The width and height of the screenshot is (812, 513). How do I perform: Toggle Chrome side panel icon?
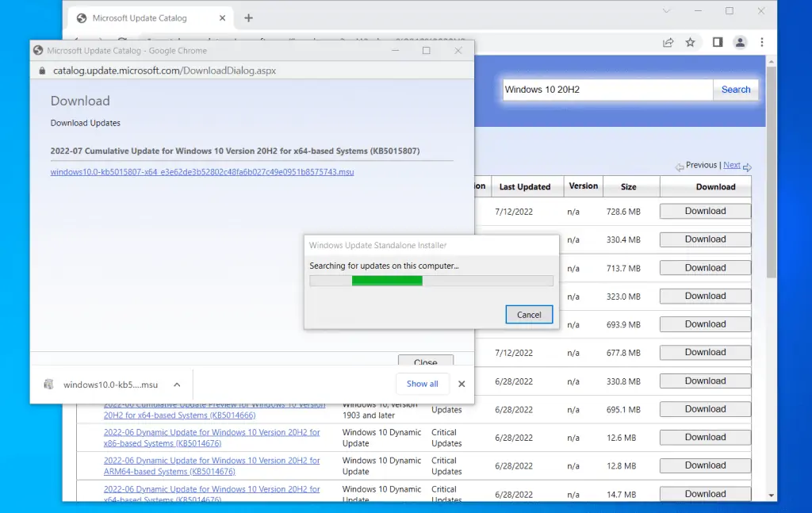pyautogui.click(x=717, y=43)
